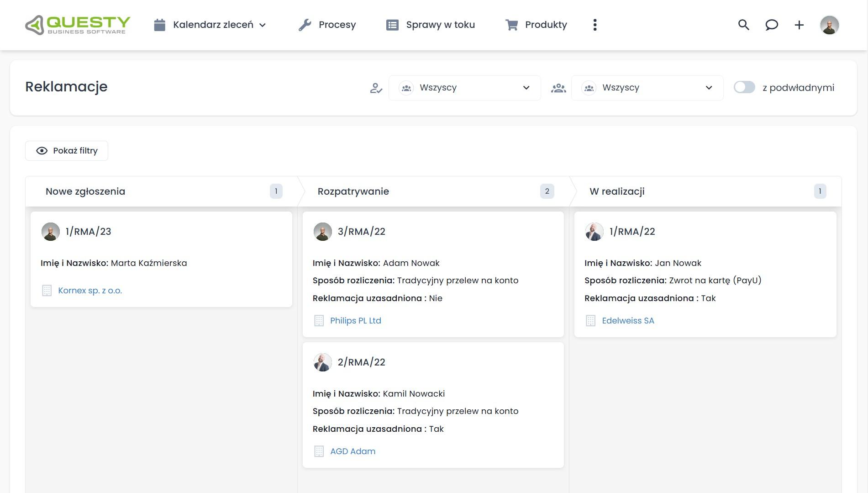Screen dimensions: 868x493
Task: Open the AGD Adam company link
Action: click(x=353, y=451)
